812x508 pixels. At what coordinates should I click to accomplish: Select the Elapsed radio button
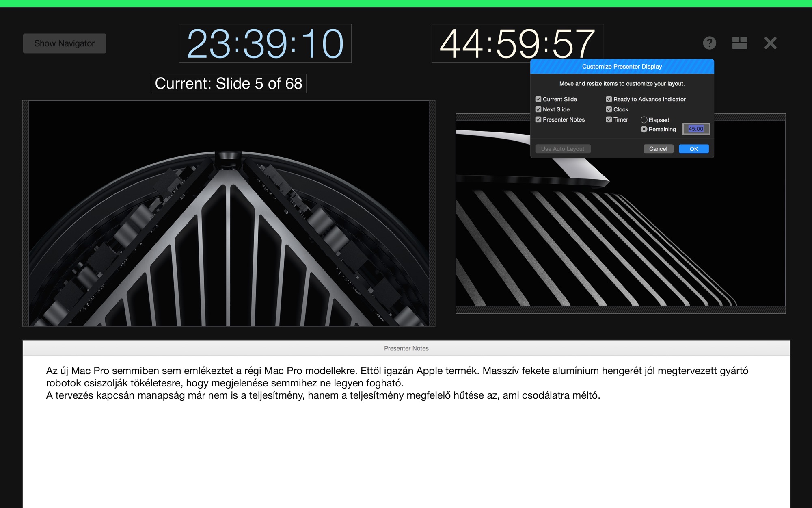644,120
